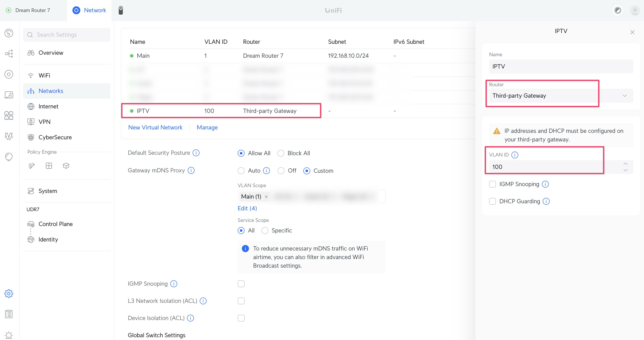The image size is (644, 340).
Task: Open the Topology icon in left sidebar
Action: (9, 53)
